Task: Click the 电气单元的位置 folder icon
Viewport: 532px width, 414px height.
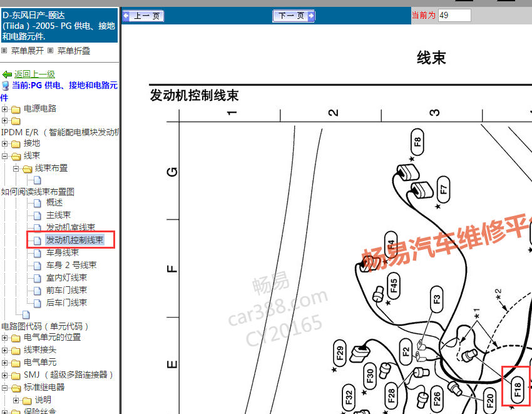Action: [x=16, y=338]
